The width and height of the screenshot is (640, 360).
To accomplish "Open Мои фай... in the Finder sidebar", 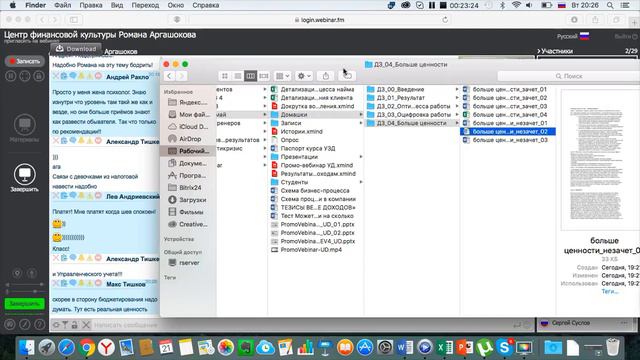I will [188, 114].
